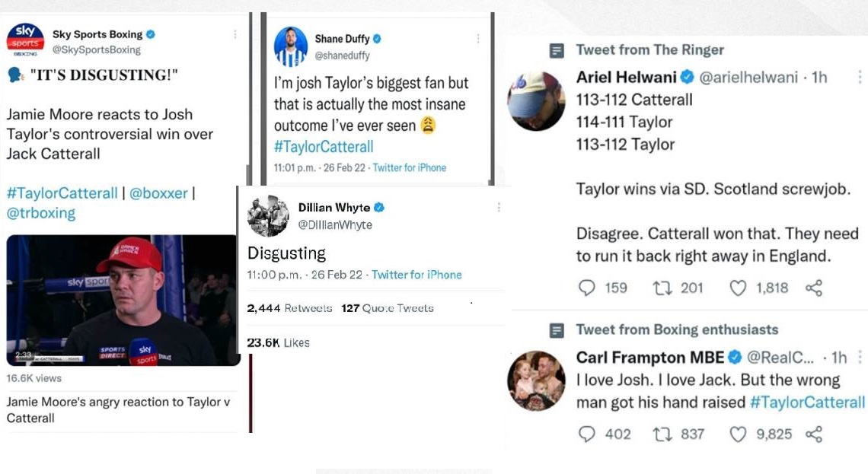Retweet Ariel Helwani's scorecard tweet
Image resolution: width=868 pixels, height=474 pixels.
(x=662, y=288)
